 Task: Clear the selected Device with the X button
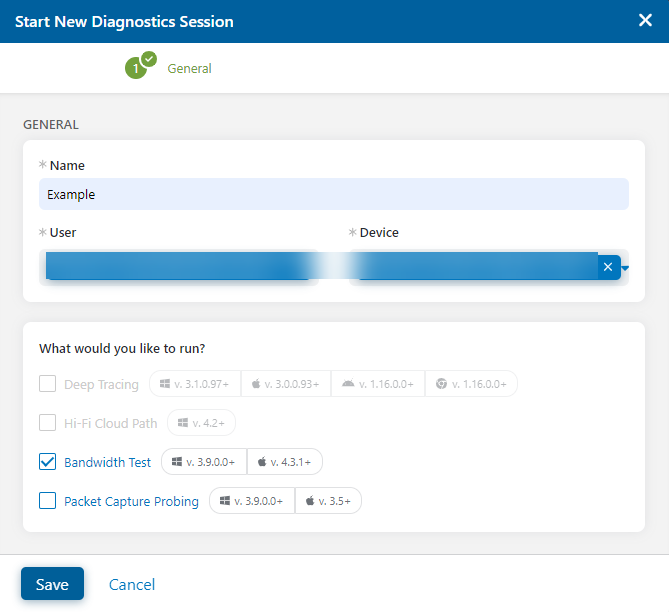608,267
